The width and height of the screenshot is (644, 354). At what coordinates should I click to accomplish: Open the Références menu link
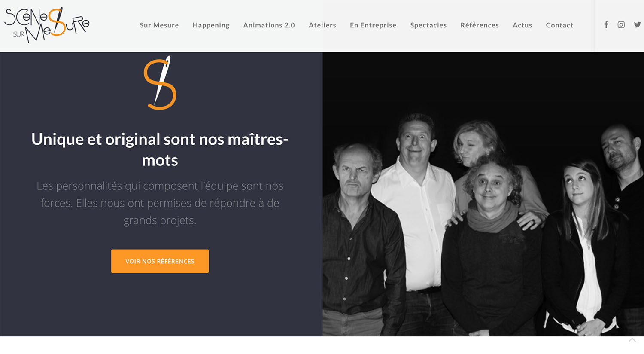coord(480,25)
